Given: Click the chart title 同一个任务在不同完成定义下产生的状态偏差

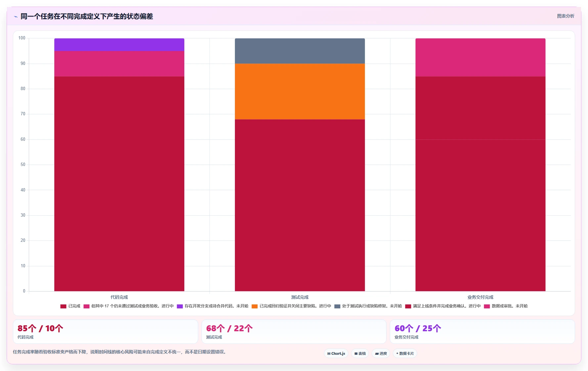Looking at the screenshot, I should tap(87, 17).
